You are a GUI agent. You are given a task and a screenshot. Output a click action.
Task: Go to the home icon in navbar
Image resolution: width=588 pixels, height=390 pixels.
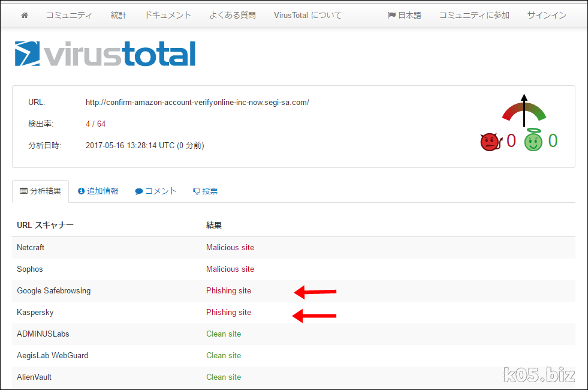click(x=25, y=16)
